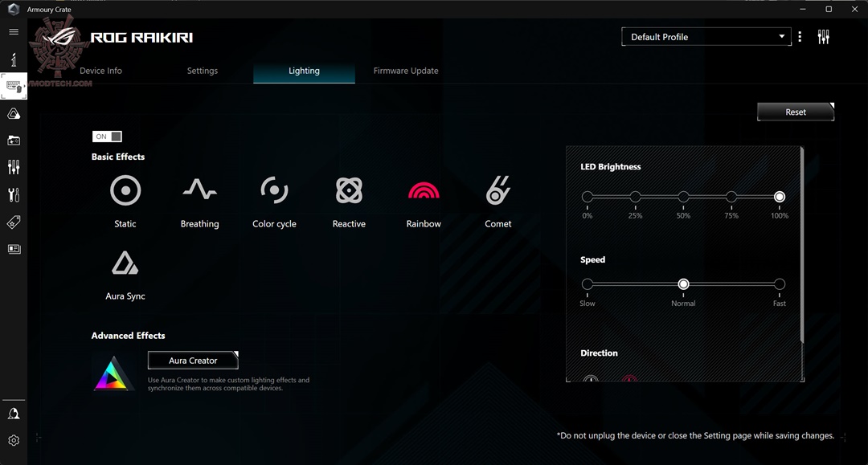Open the equalizer sliders icon top right
Viewport: 868px width, 465px height.
[x=823, y=37]
